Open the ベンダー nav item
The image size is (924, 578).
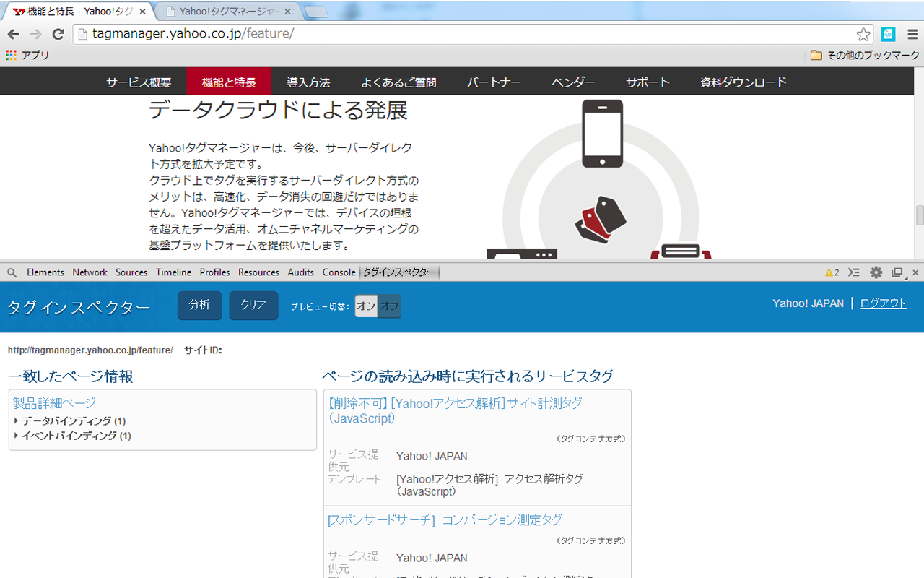[573, 82]
